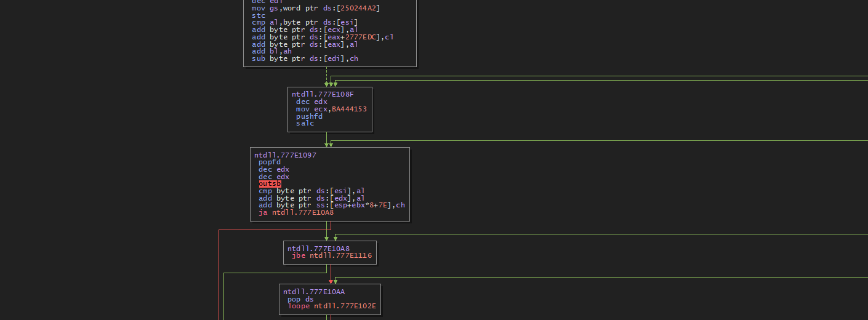Select the sub byte ptr ds:[edi],ch line
Viewport: 868px width, 320px height.
point(305,58)
